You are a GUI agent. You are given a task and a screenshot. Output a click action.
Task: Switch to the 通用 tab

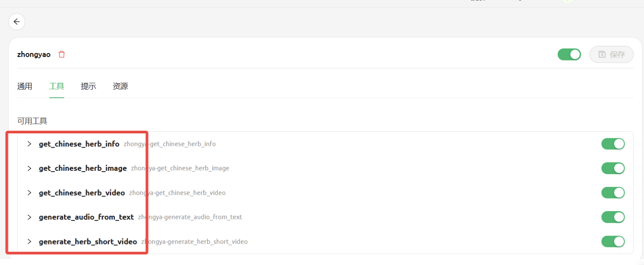pyautogui.click(x=24, y=86)
